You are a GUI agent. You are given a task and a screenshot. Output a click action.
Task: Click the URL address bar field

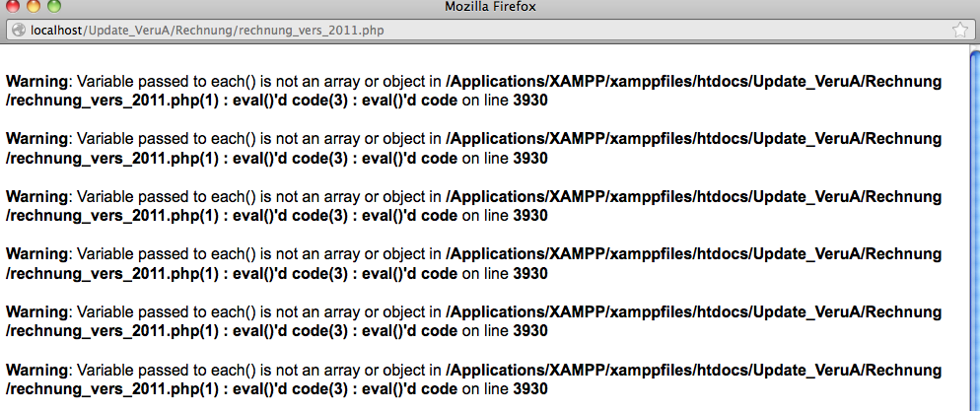592,31
